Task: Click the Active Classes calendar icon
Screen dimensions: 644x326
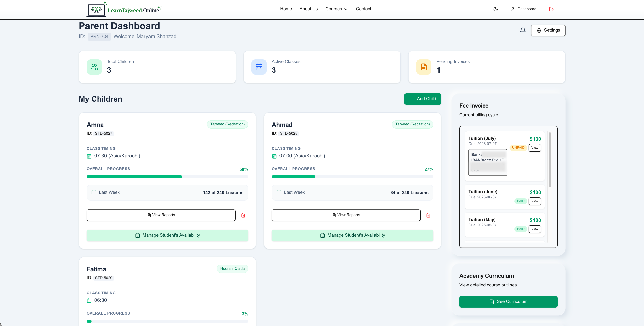Action: click(x=259, y=67)
